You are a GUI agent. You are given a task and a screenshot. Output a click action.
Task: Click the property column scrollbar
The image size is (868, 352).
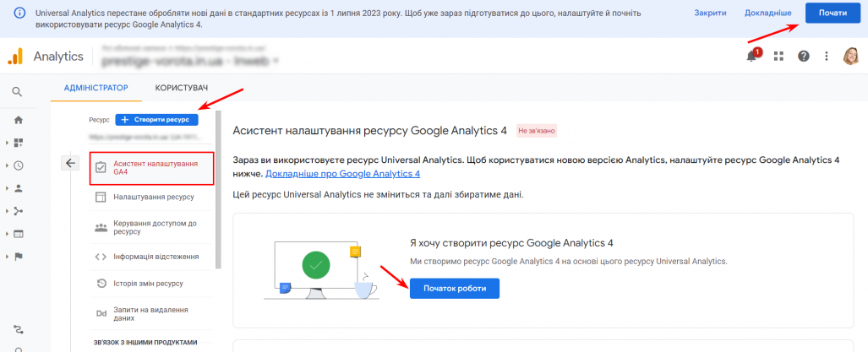218,190
